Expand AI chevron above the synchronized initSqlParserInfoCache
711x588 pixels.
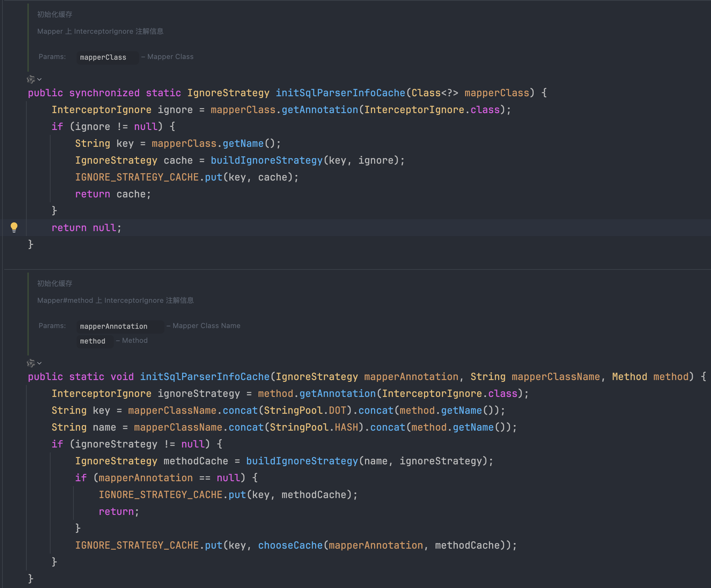(x=39, y=79)
